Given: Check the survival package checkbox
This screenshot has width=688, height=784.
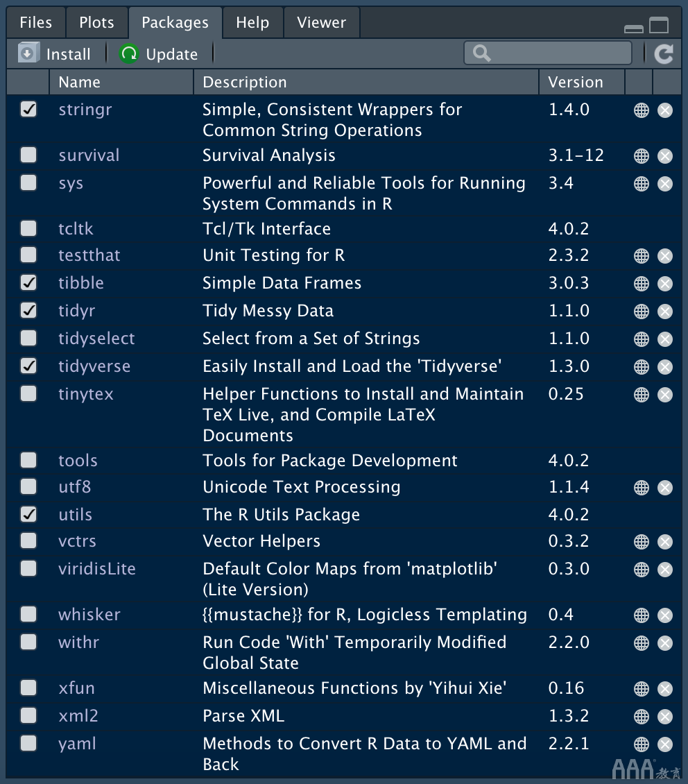Looking at the screenshot, I should [x=28, y=155].
